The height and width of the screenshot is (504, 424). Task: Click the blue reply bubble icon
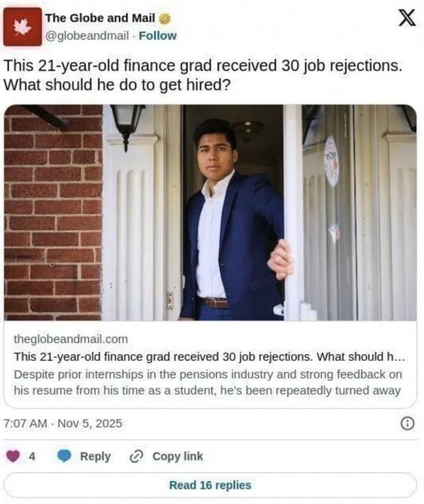coord(64,456)
